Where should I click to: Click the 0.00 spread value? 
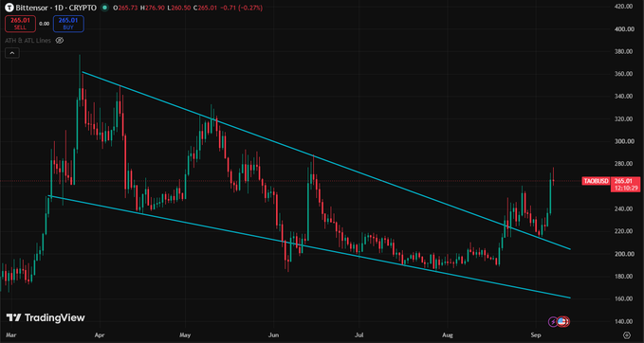pyautogui.click(x=45, y=24)
